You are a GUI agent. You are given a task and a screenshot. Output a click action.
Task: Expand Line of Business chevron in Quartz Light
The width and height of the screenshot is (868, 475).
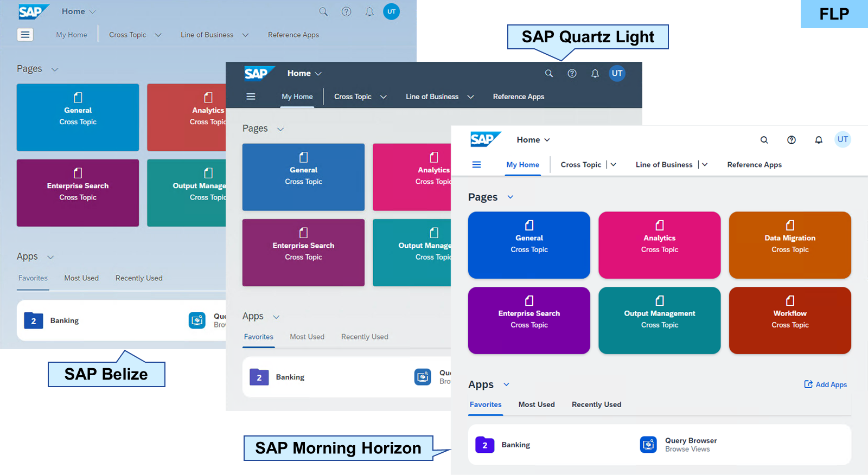470,97
